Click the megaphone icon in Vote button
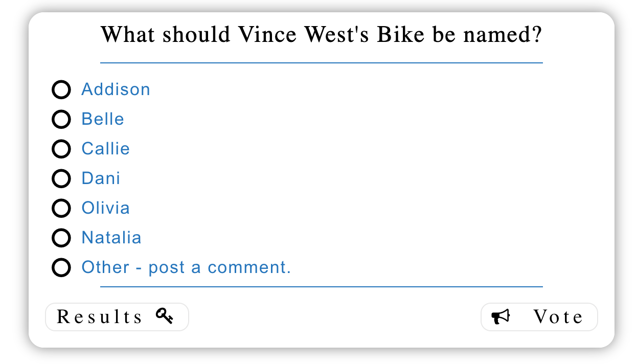637x364 pixels. 501,317
